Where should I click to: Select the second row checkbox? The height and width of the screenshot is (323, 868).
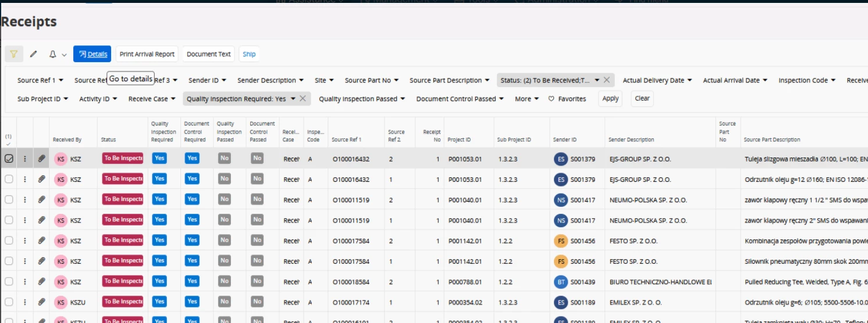pos(9,180)
